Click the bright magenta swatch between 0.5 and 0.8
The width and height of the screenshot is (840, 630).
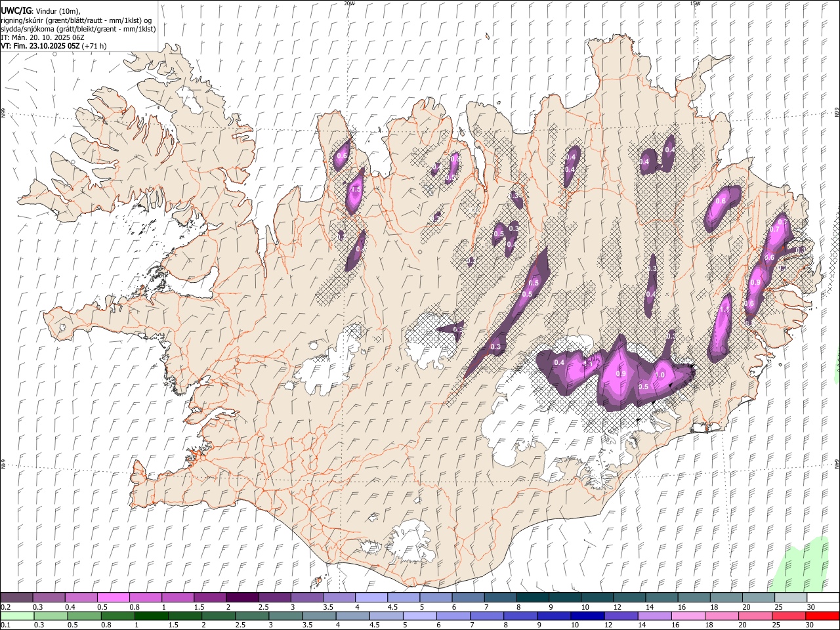(113, 598)
